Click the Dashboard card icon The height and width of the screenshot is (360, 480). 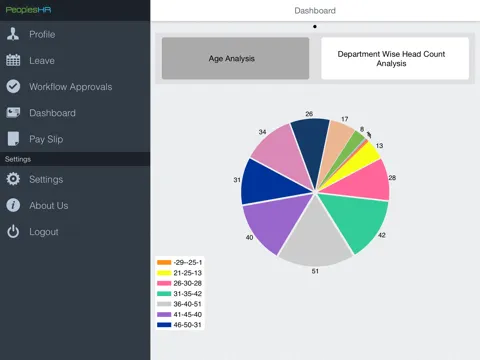click(13, 113)
